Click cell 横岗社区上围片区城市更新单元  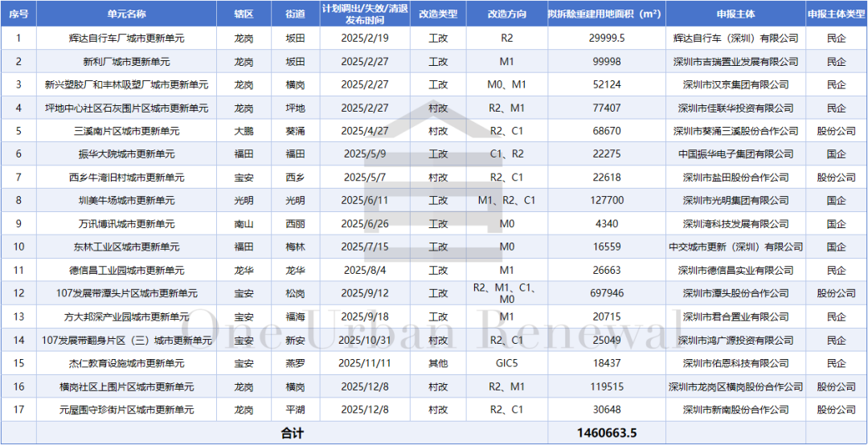(x=126, y=387)
